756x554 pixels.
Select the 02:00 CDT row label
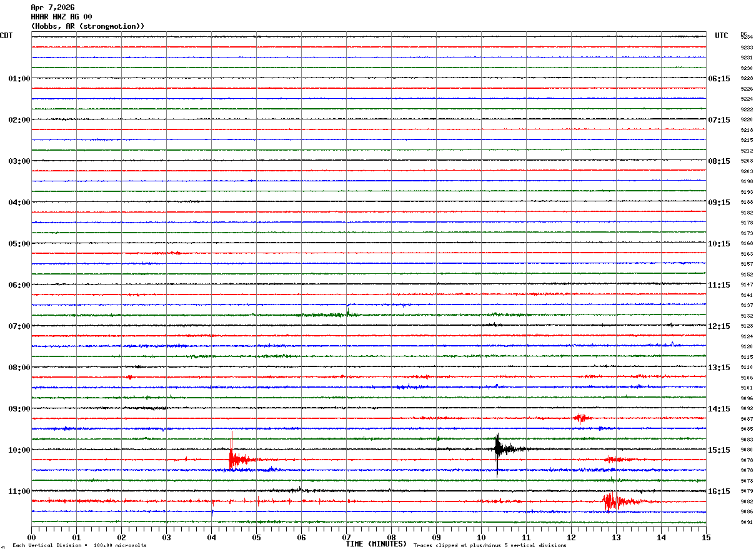pyautogui.click(x=19, y=120)
